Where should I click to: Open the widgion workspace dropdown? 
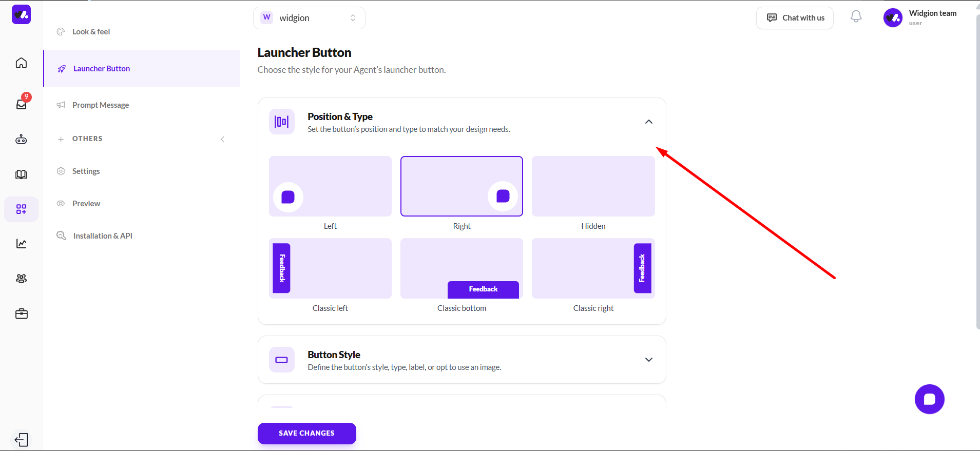[309, 18]
